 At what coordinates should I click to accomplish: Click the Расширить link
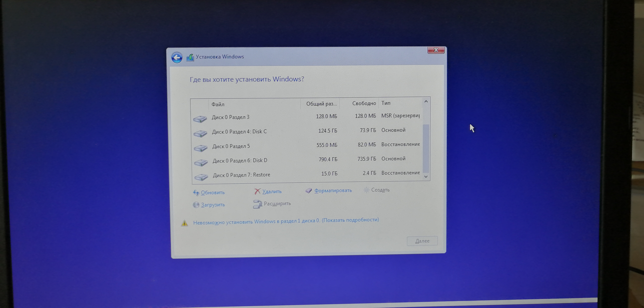(x=277, y=203)
